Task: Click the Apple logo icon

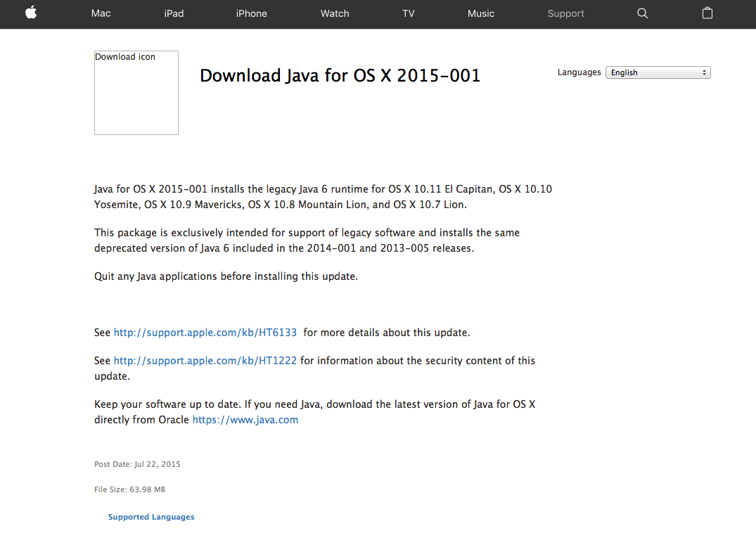Action: click(x=32, y=13)
